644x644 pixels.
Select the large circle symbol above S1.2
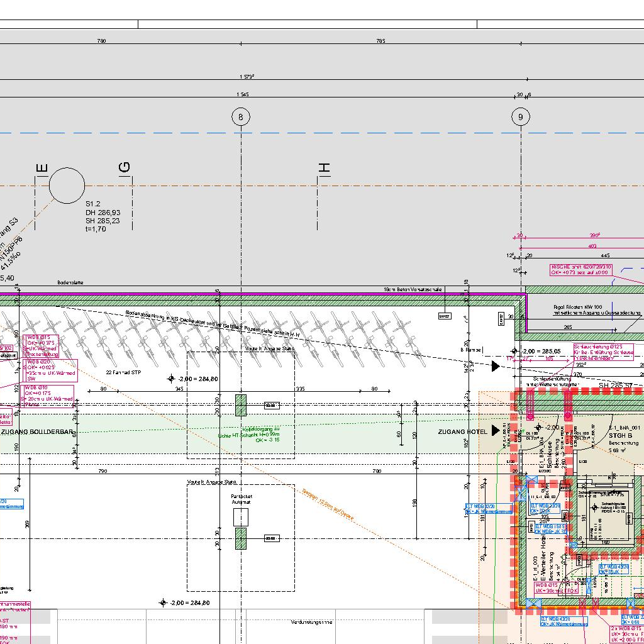(x=67, y=186)
